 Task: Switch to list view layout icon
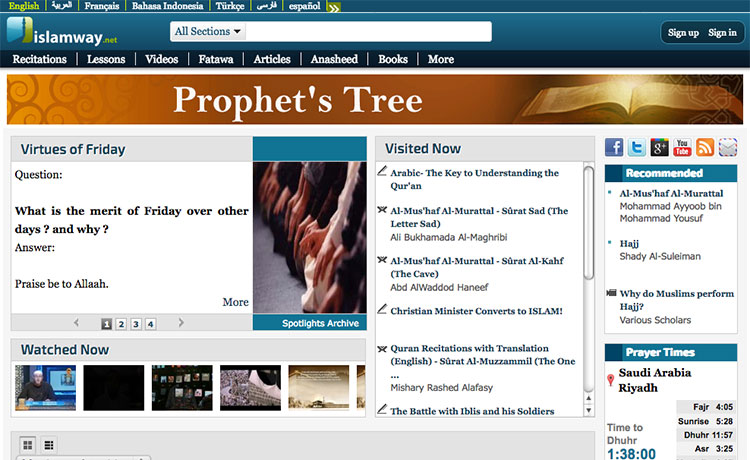click(x=49, y=445)
